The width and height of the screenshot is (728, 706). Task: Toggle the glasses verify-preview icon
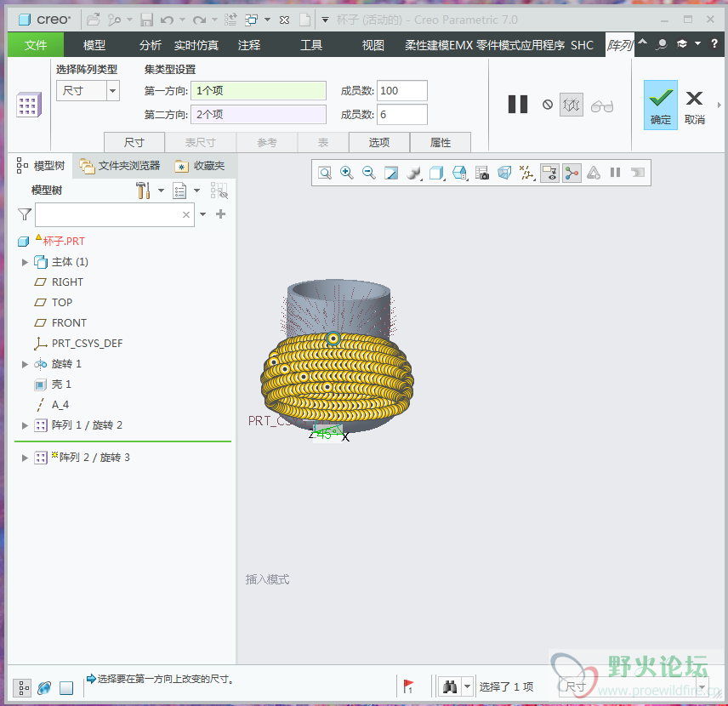click(602, 106)
